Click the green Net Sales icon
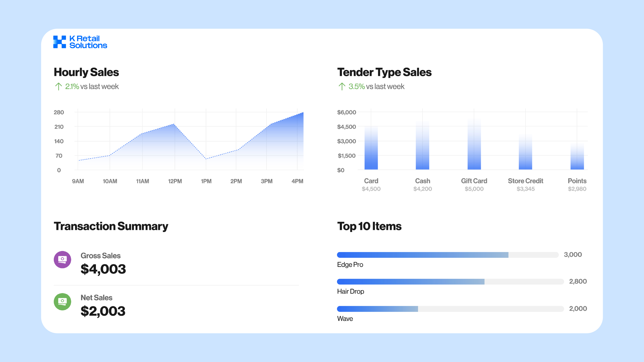The width and height of the screenshot is (644, 362). coord(62,301)
